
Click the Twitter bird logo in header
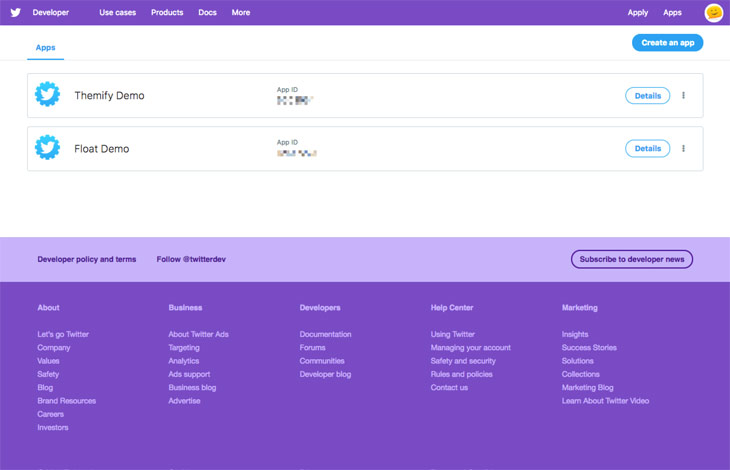[16, 13]
